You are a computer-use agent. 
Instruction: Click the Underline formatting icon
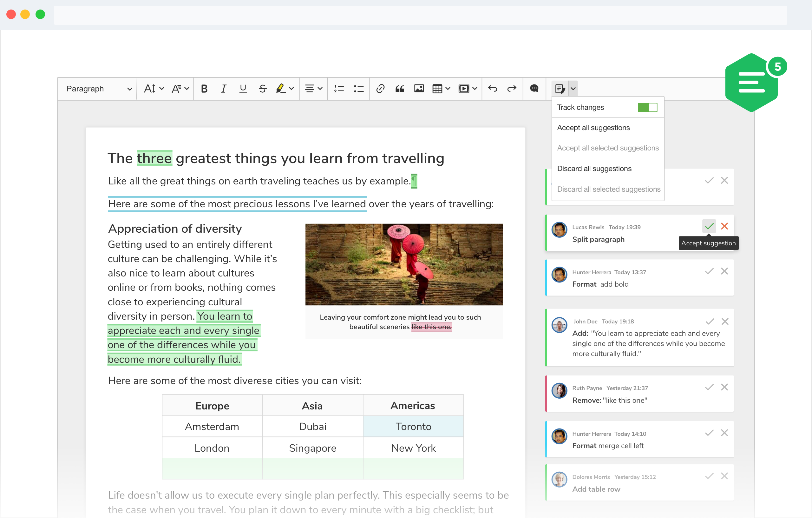tap(243, 89)
